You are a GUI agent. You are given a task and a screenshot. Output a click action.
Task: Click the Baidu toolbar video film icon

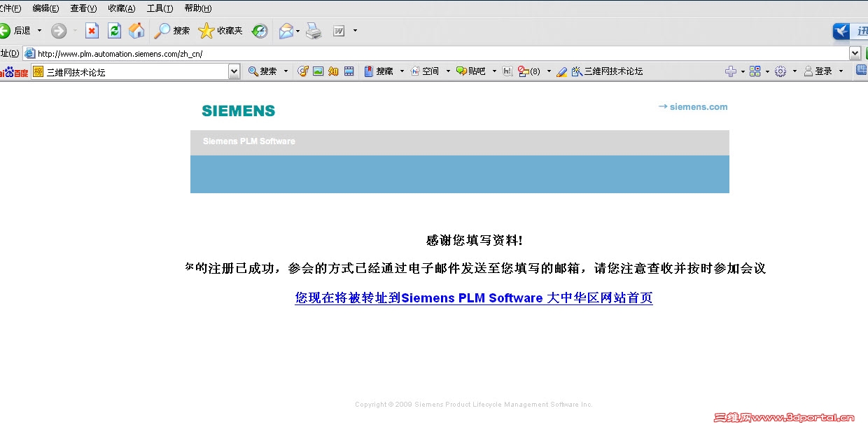point(349,71)
